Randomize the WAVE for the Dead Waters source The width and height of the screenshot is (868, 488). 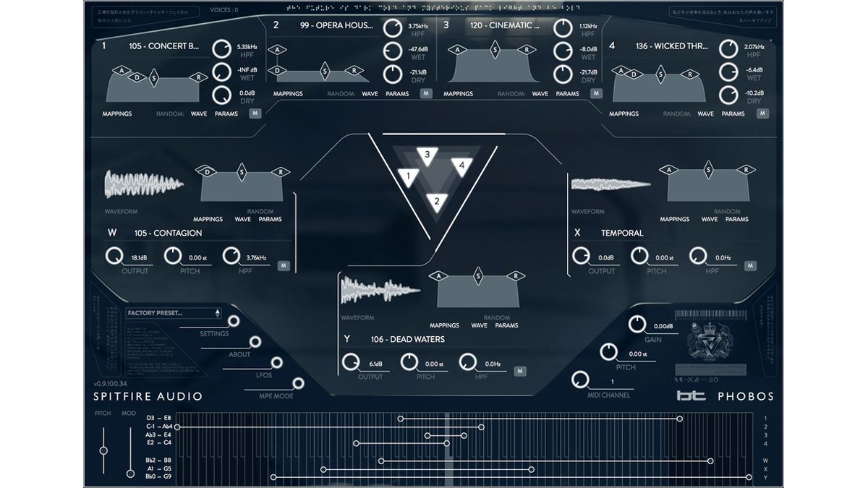[478, 325]
